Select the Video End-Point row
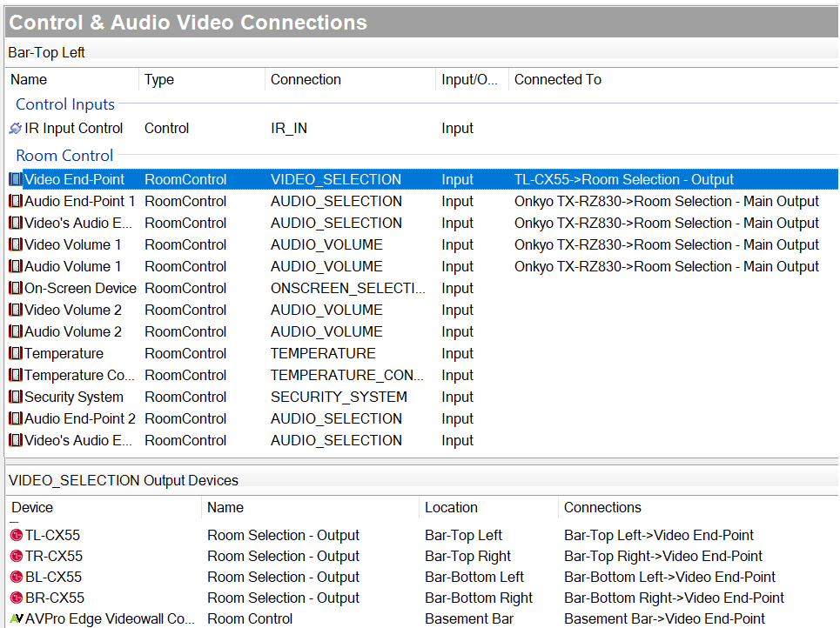This screenshot has height=628, width=840. 74,180
